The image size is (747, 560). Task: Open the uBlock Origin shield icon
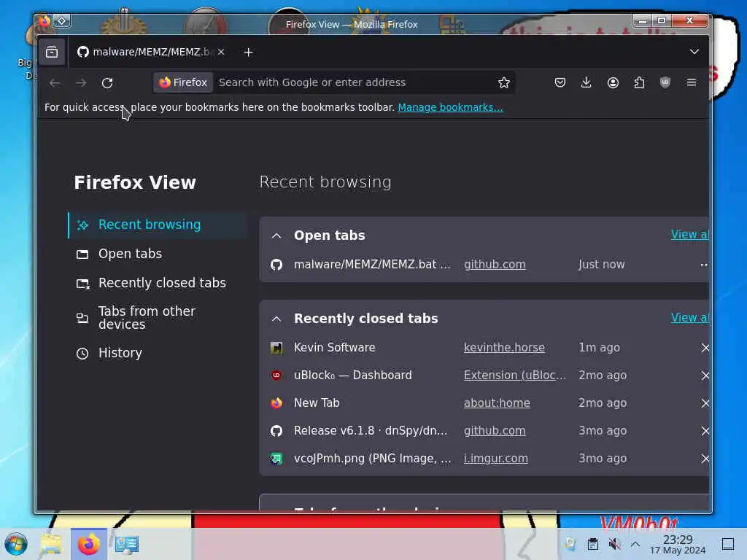click(665, 83)
